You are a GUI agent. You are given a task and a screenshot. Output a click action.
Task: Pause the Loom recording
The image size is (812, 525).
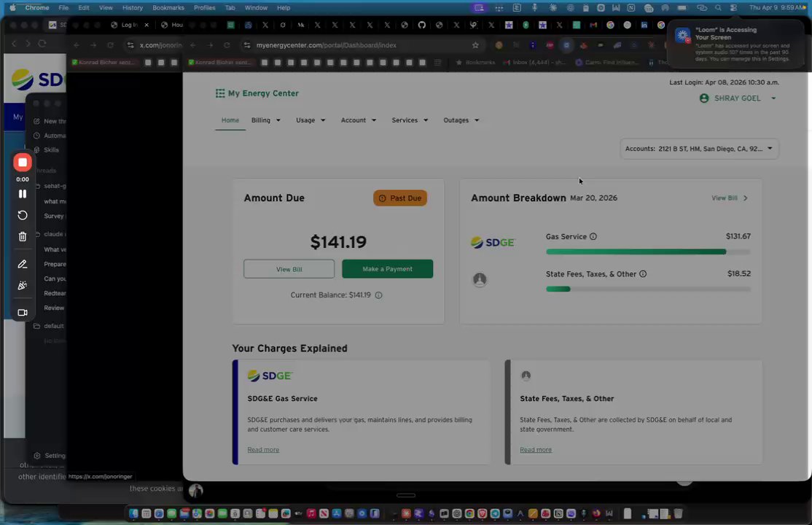tap(23, 194)
